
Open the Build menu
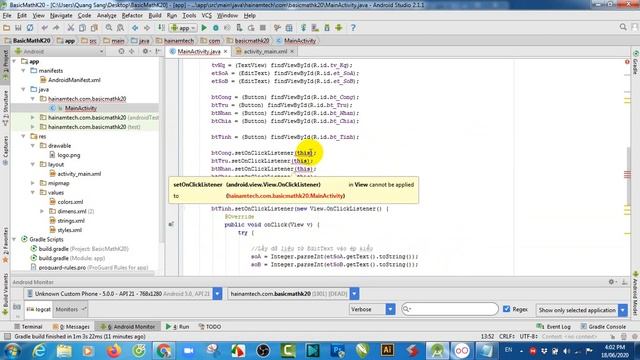[155, 16]
